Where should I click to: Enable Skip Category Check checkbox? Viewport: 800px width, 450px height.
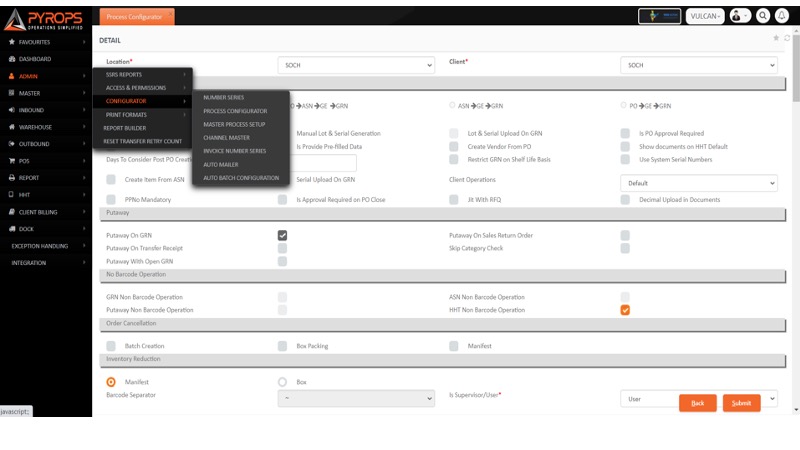(x=625, y=248)
